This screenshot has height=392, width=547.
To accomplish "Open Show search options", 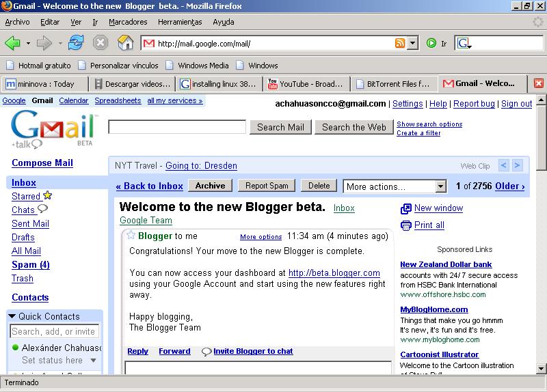I will point(429,124).
